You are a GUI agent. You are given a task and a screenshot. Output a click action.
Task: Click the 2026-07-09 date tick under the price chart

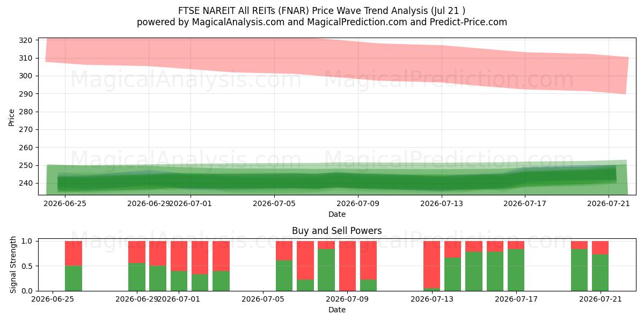click(358, 203)
